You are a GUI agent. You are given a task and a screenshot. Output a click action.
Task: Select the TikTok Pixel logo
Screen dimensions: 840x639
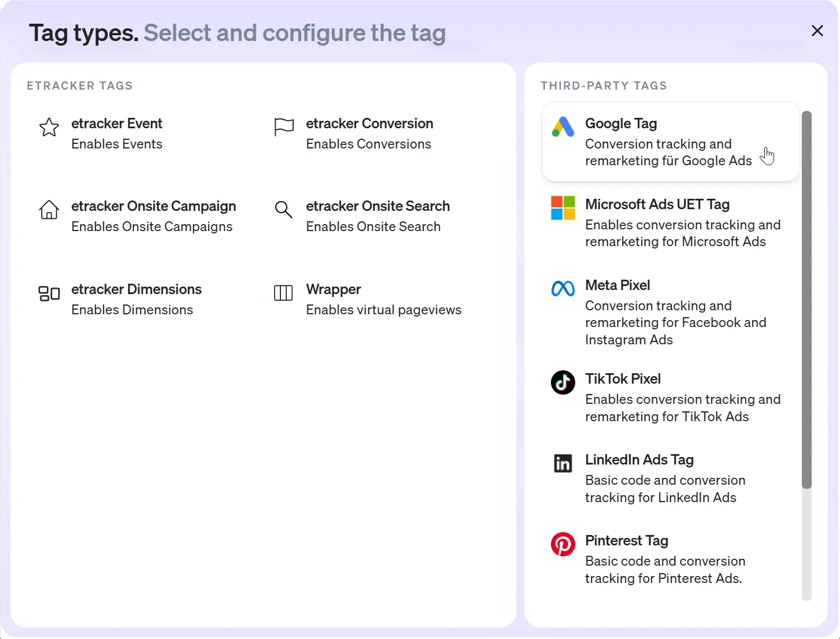(x=563, y=382)
